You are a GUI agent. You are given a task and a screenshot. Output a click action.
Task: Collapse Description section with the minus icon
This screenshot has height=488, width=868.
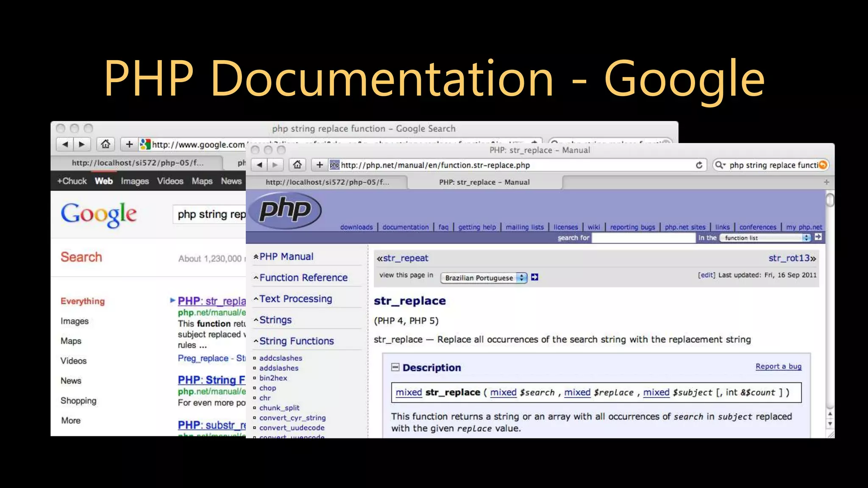[x=395, y=367]
